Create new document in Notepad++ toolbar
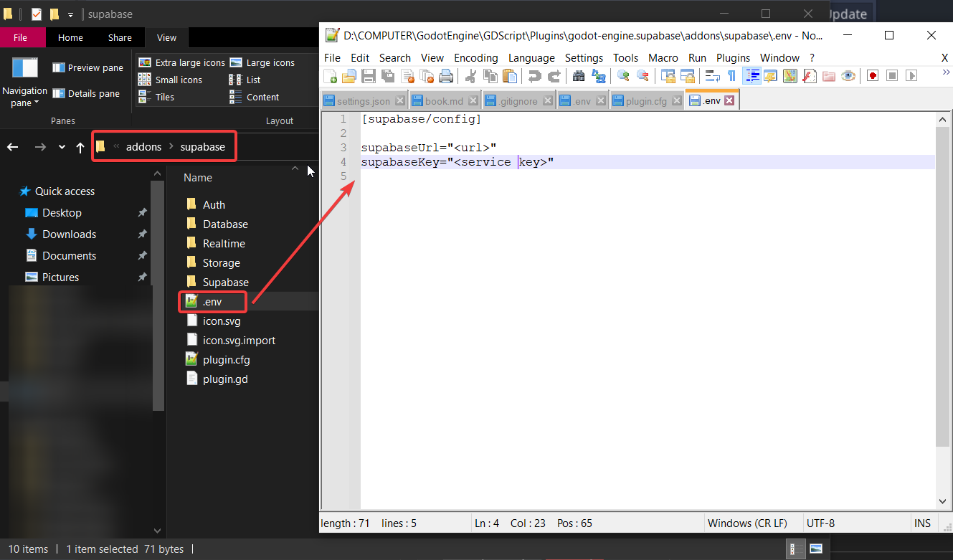Image resolution: width=953 pixels, height=560 pixels. coord(330,75)
